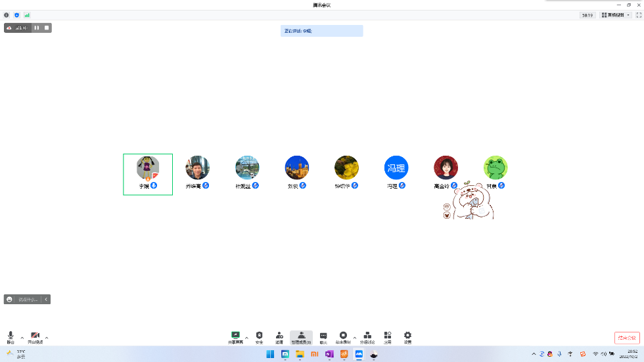644x362 pixels.
Task: Expand the audio options arrow beside mute
Action: tap(22, 338)
